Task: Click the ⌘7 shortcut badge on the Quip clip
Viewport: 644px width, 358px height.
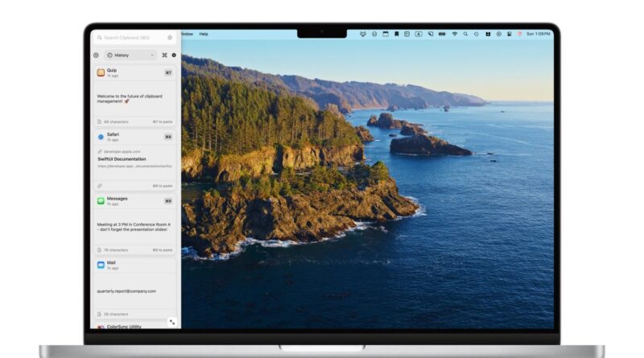Action: point(168,72)
